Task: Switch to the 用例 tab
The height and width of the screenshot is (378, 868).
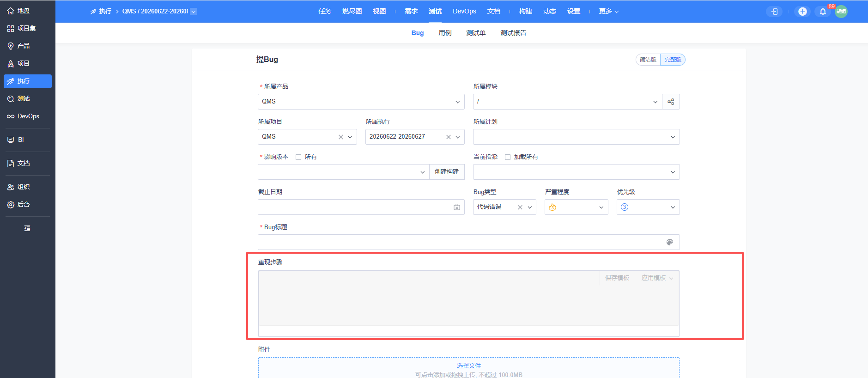Action: point(445,33)
